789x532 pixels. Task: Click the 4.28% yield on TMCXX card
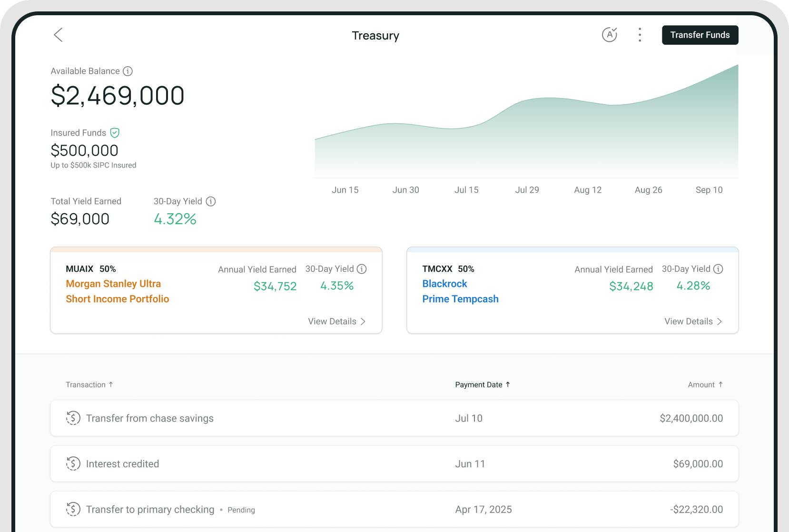693,286
